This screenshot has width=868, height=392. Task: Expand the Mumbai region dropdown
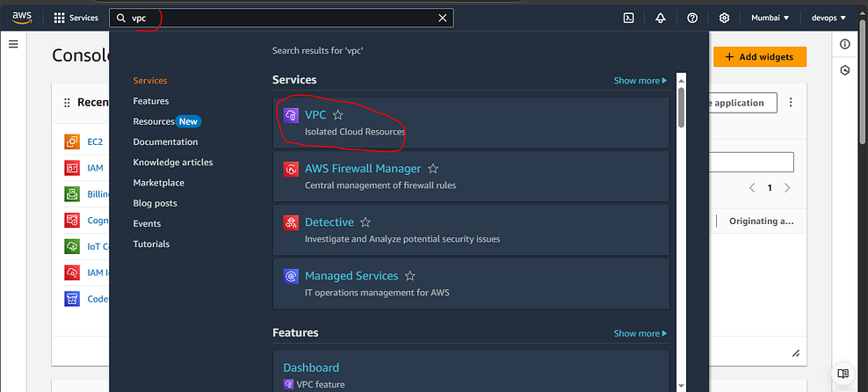coord(770,18)
